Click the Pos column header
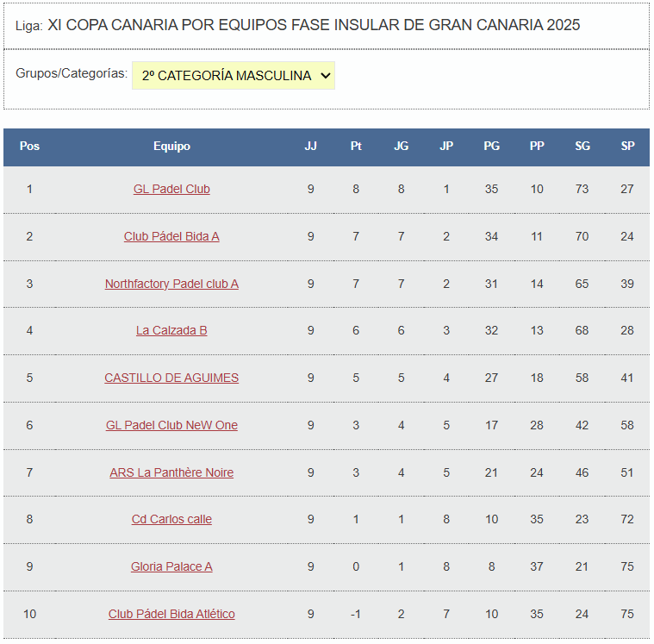 (29, 147)
